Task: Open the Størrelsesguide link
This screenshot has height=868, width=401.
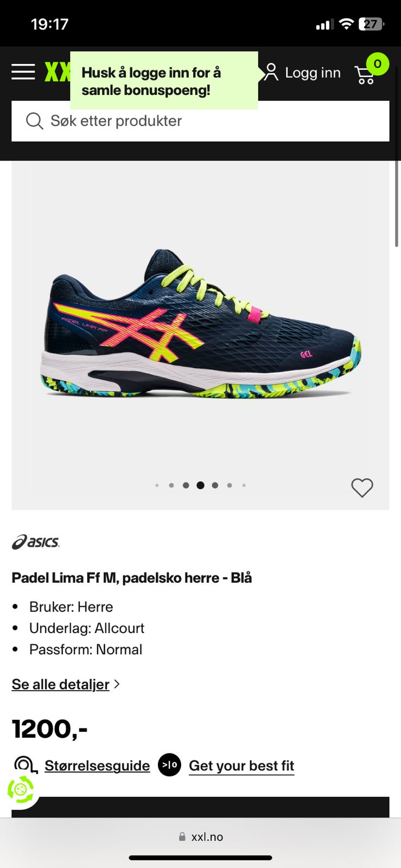Action: pos(97,765)
